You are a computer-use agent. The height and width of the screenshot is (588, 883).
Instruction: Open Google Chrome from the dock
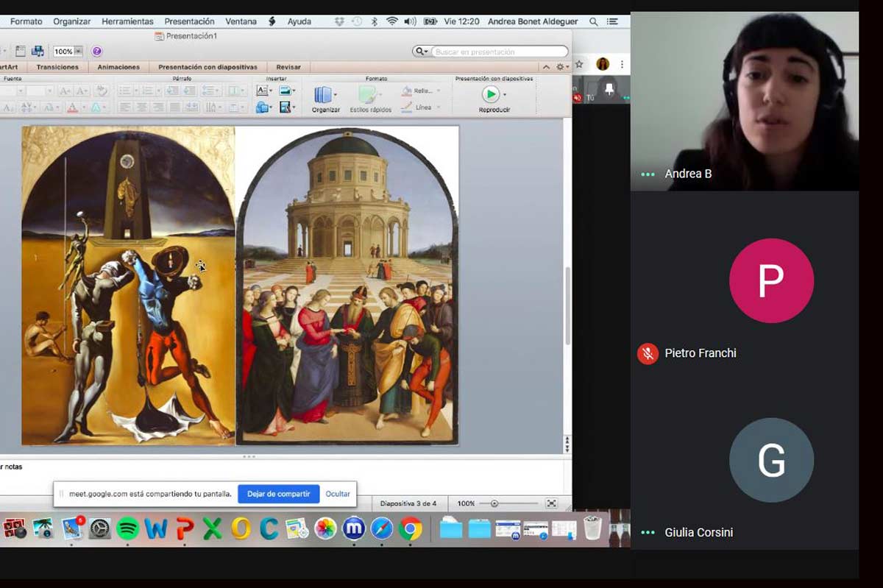coord(411,528)
